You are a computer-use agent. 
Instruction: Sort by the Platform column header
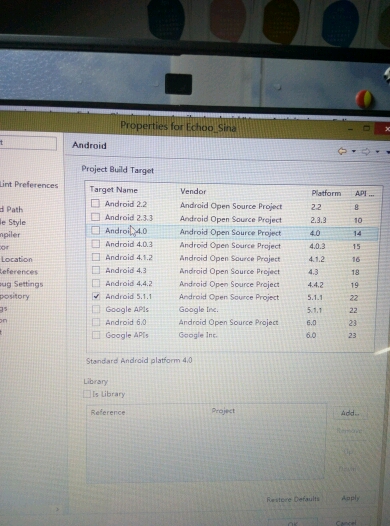326,193
